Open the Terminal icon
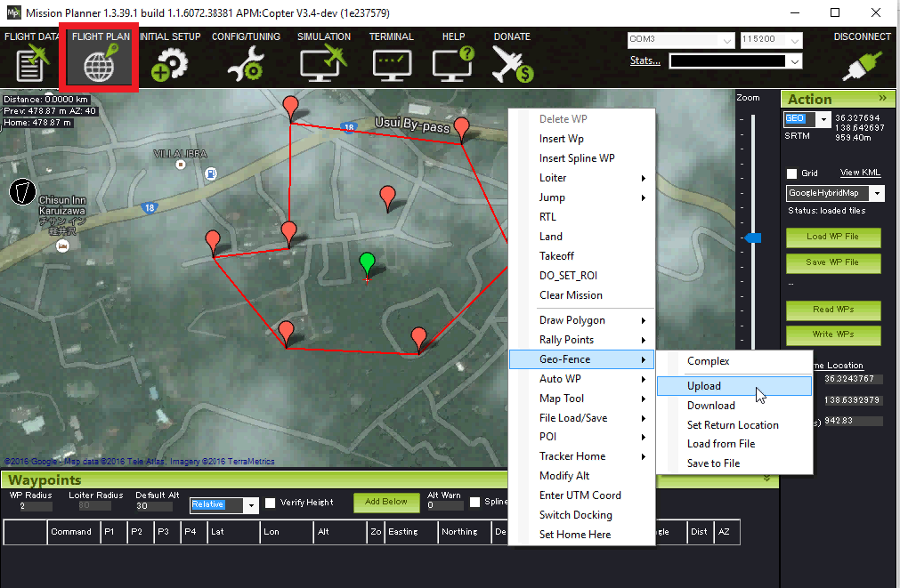The image size is (900, 588). (x=392, y=64)
